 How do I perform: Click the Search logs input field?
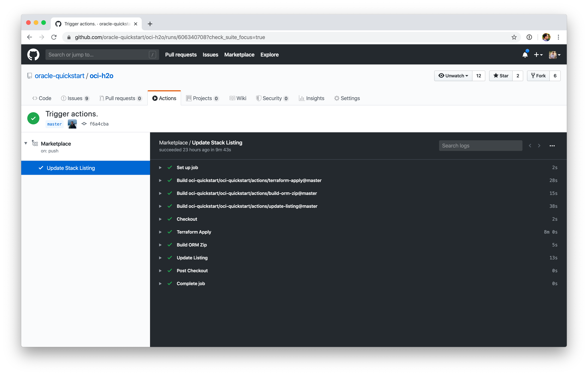click(480, 145)
